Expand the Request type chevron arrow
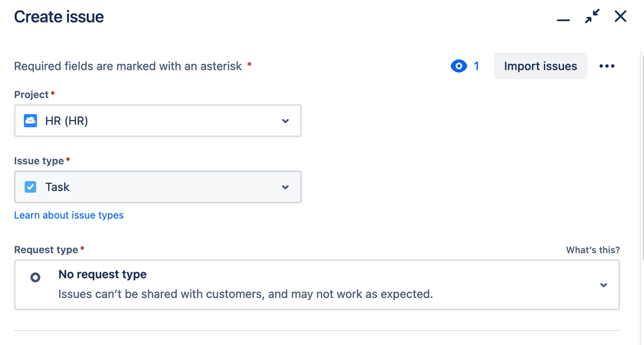 [x=603, y=285]
